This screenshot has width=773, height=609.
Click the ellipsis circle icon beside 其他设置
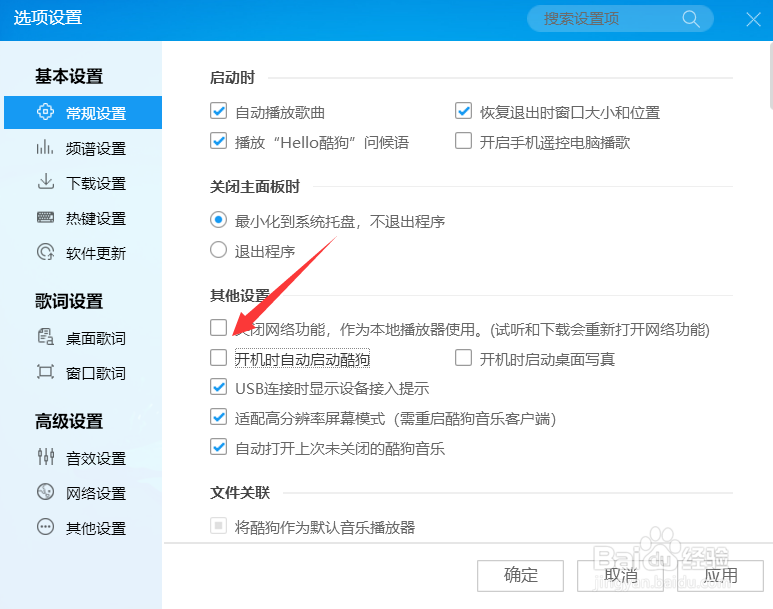45,527
